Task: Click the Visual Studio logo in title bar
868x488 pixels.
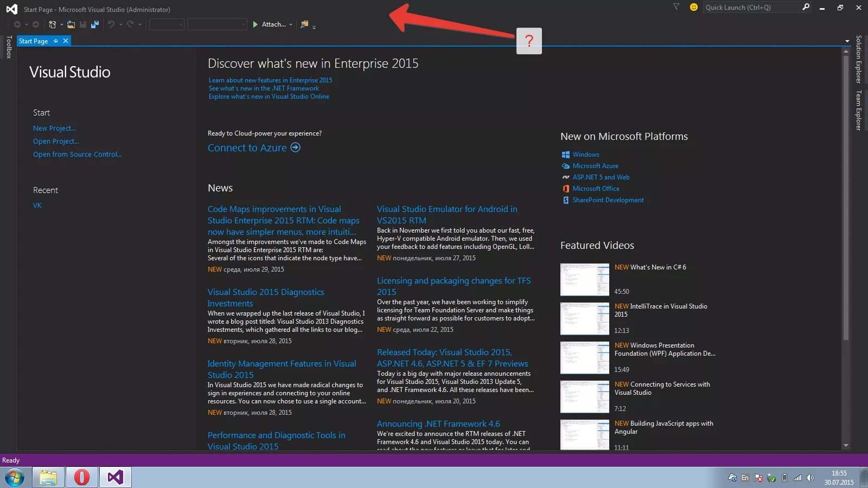Action: [x=11, y=9]
